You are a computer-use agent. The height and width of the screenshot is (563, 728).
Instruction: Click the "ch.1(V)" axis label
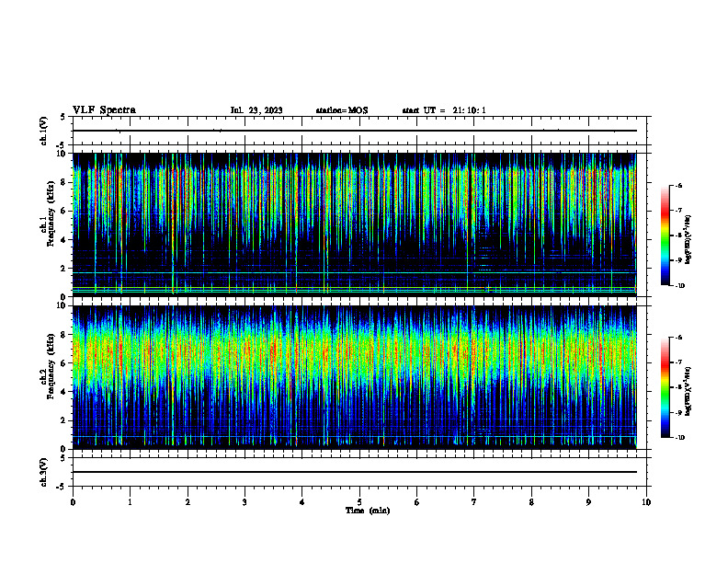(43, 131)
